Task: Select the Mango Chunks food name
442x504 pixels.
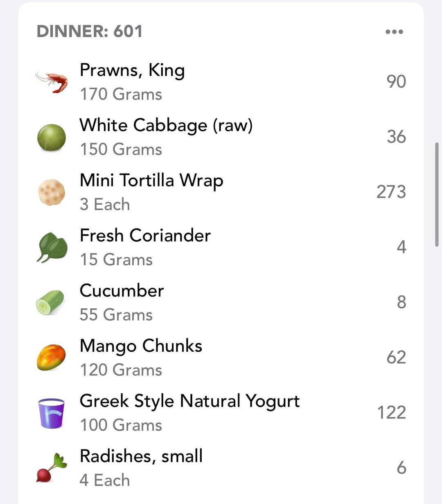Action: pos(141,346)
